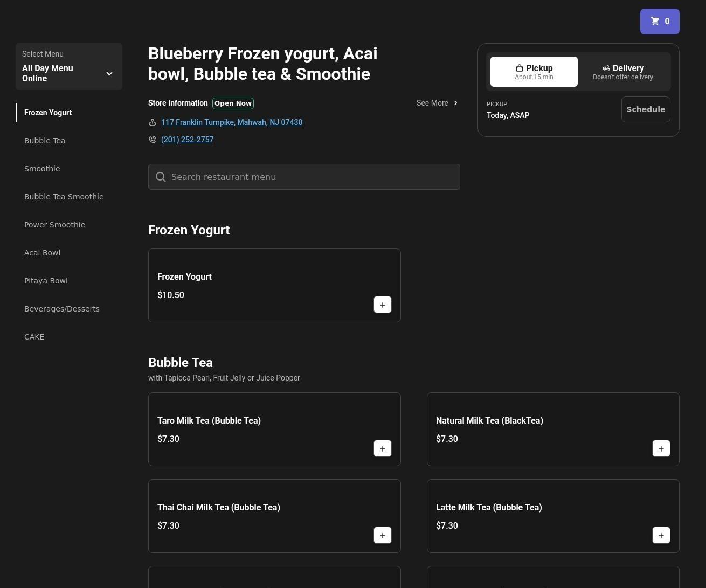Screen dimensions: 706x588
Task: Switch to the Delivery option
Action: (622, 72)
